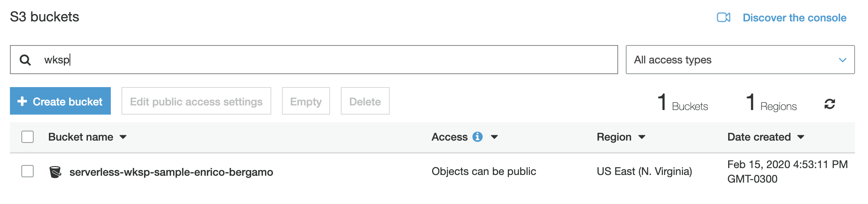Click the Edit public access settings button
The image size is (868, 204).
(x=196, y=101)
